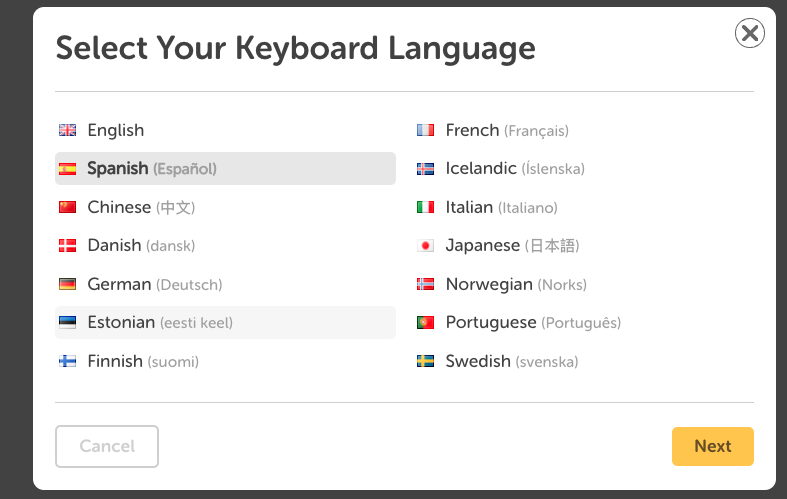The image size is (787, 499).
Task: Choose Estonian (eesti keel) option
Action: coord(225,322)
